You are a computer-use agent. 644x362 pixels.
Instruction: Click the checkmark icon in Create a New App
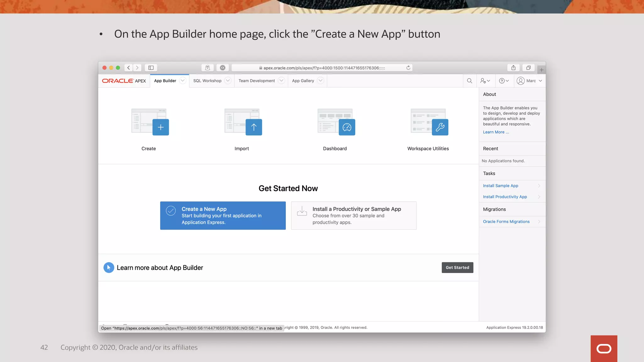(171, 211)
